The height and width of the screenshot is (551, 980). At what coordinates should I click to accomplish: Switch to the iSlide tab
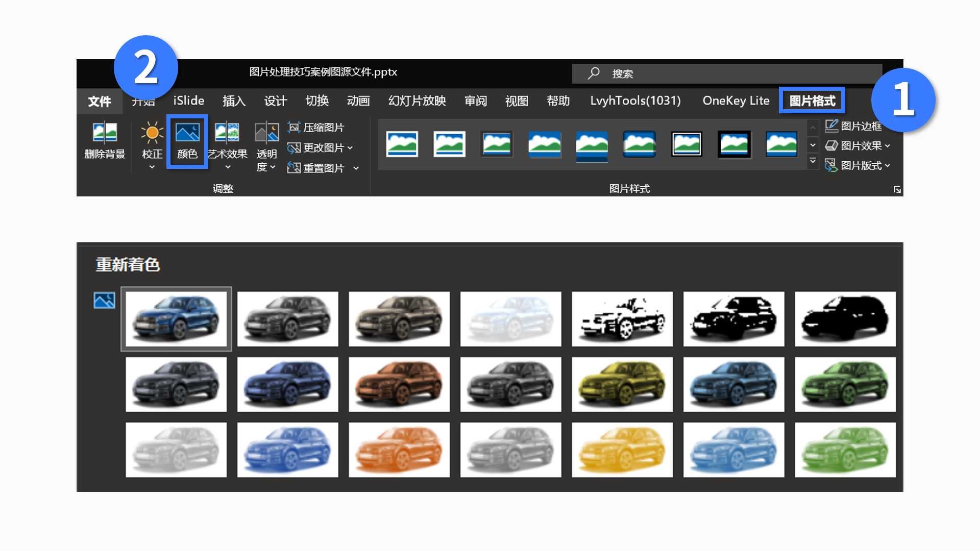[x=189, y=101]
